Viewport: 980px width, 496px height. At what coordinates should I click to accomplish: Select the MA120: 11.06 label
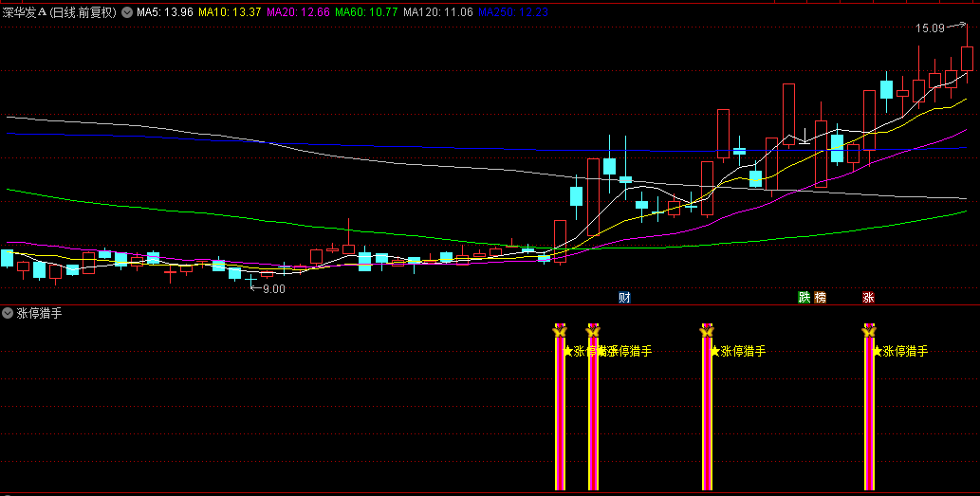tap(438, 12)
